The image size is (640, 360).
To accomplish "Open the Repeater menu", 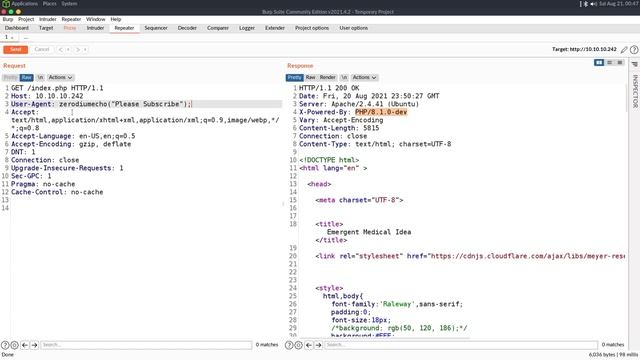I will 71,19.
